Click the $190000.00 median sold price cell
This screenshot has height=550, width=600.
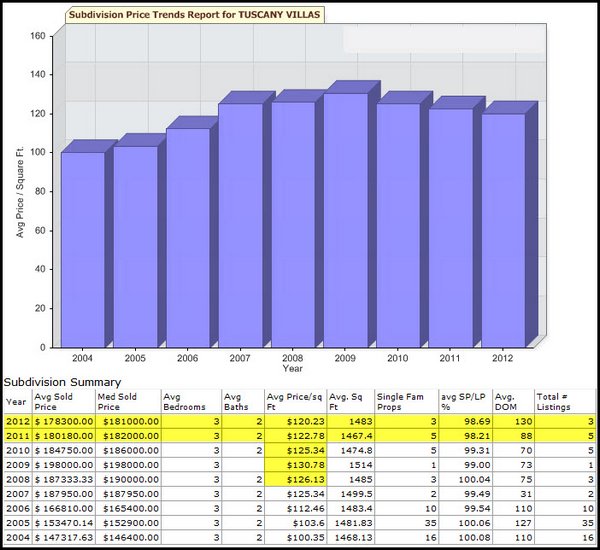click(128, 480)
